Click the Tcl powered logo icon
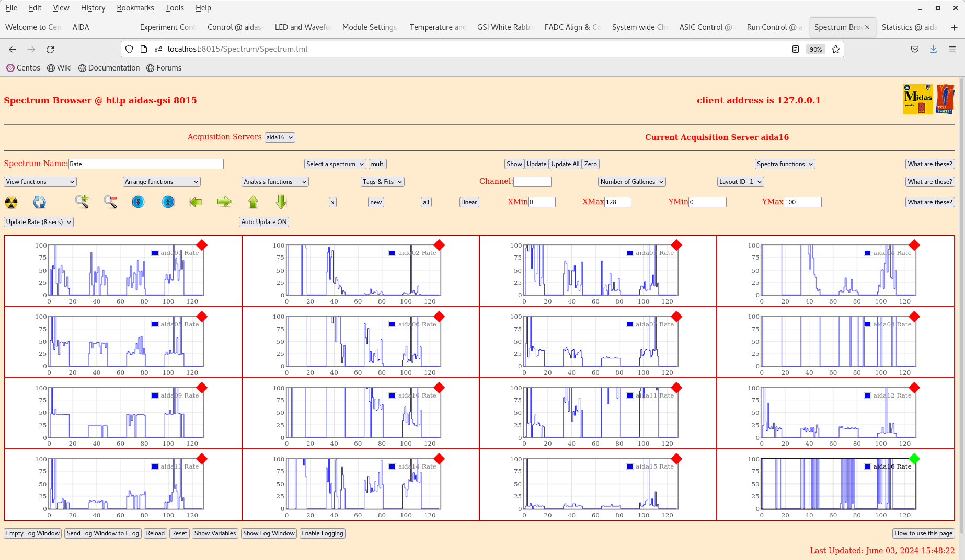965x560 pixels. tap(945, 99)
